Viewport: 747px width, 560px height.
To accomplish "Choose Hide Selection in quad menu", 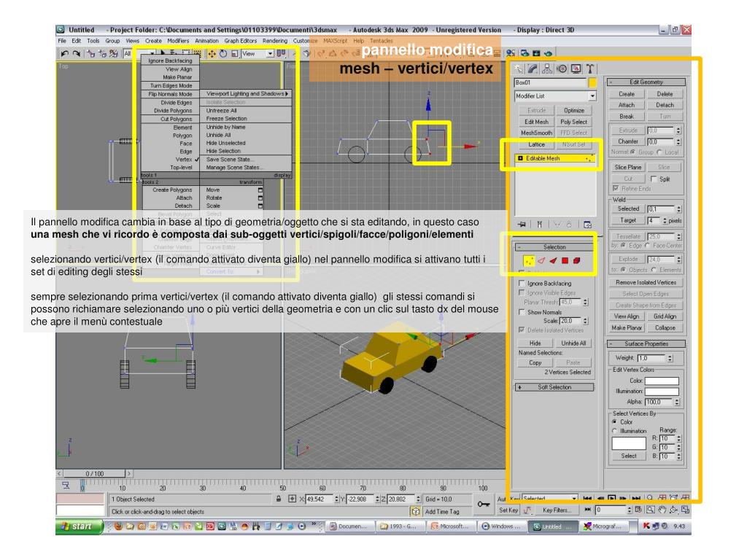I will pyautogui.click(x=223, y=151).
